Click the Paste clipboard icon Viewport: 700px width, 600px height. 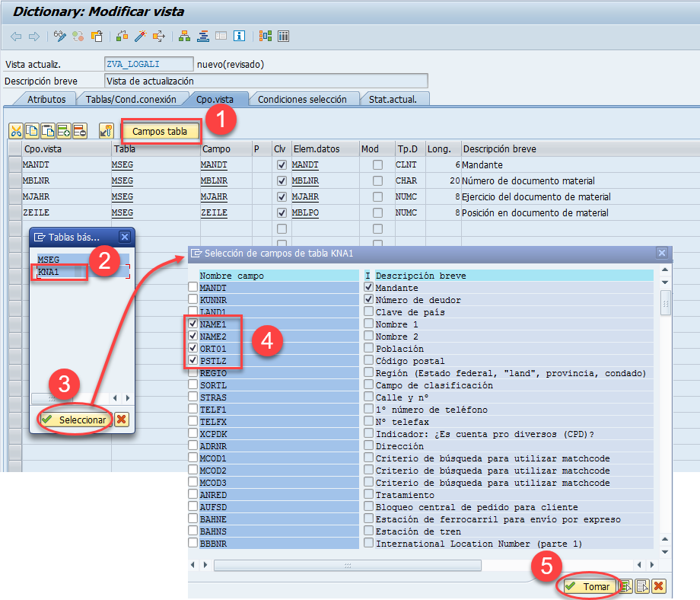coord(48,131)
